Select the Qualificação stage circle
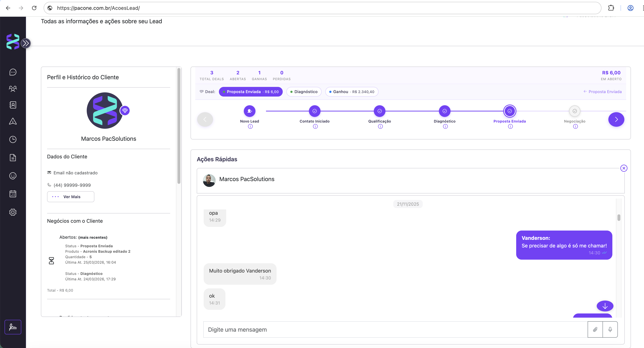Screen dimensions: 644x348 (x=379, y=111)
